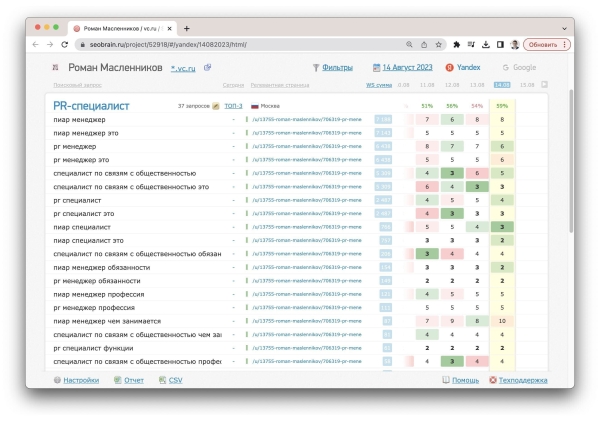Screen dimensions: 600x422
Task: Click the bookmark star in address bar
Action: tap(440, 44)
